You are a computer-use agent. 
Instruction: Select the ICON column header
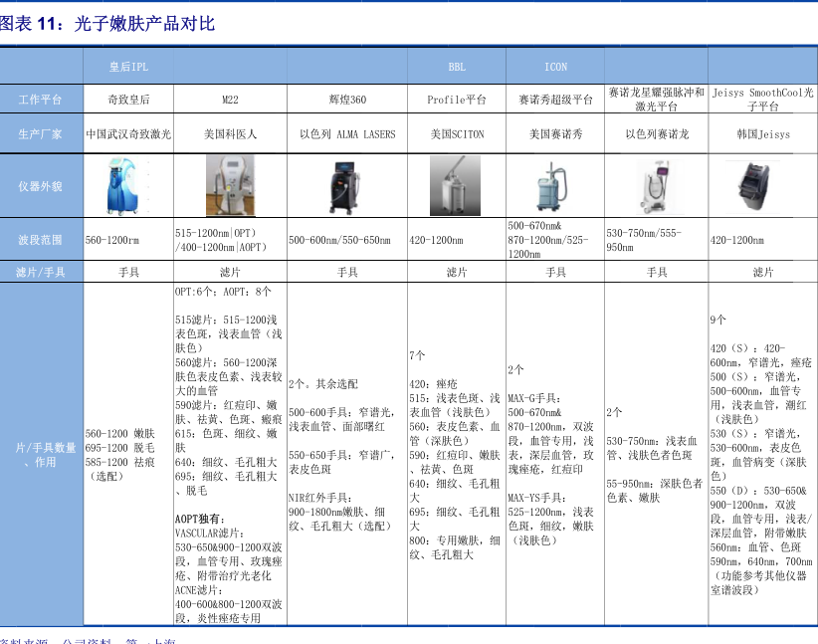(x=555, y=67)
